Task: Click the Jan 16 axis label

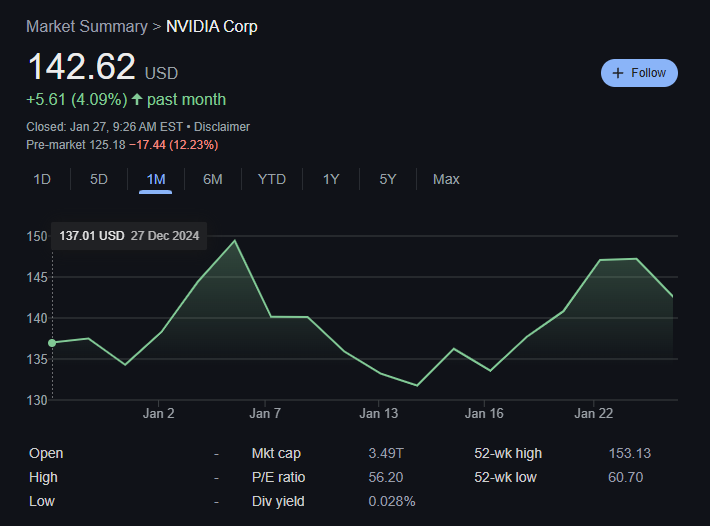Action: point(484,413)
